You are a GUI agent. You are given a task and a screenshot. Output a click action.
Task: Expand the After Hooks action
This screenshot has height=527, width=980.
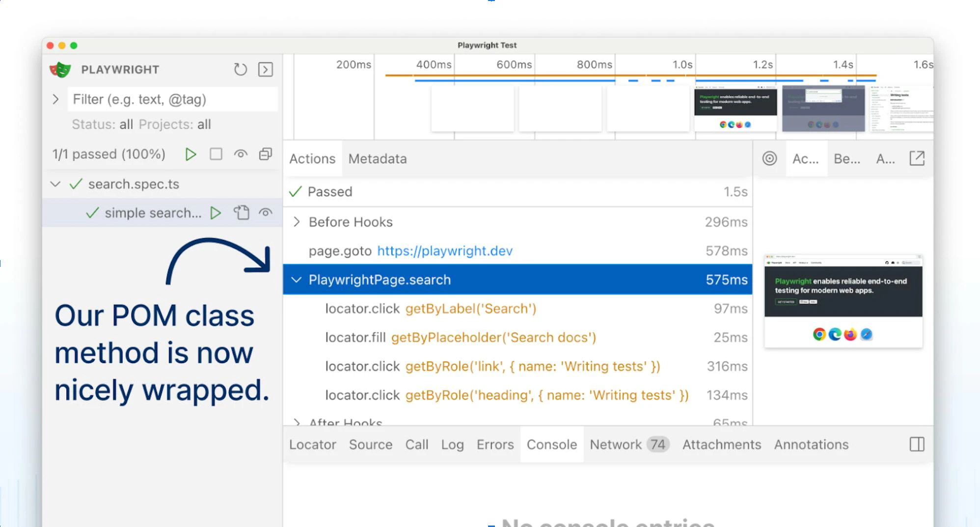[296, 422]
